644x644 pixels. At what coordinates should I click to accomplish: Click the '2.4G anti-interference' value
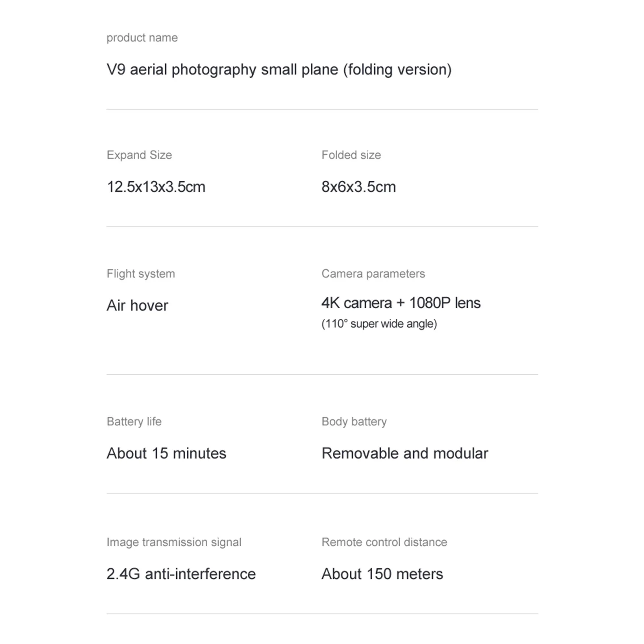[x=181, y=574]
